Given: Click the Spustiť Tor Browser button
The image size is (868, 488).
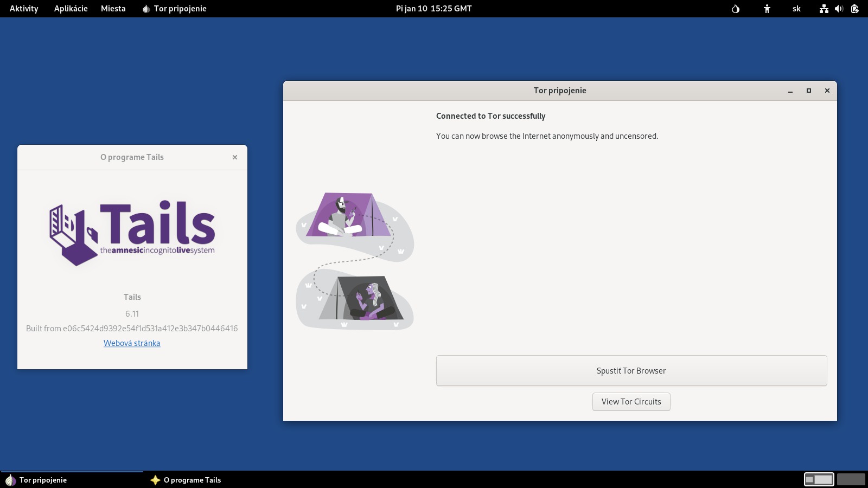Looking at the screenshot, I should [x=631, y=371].
